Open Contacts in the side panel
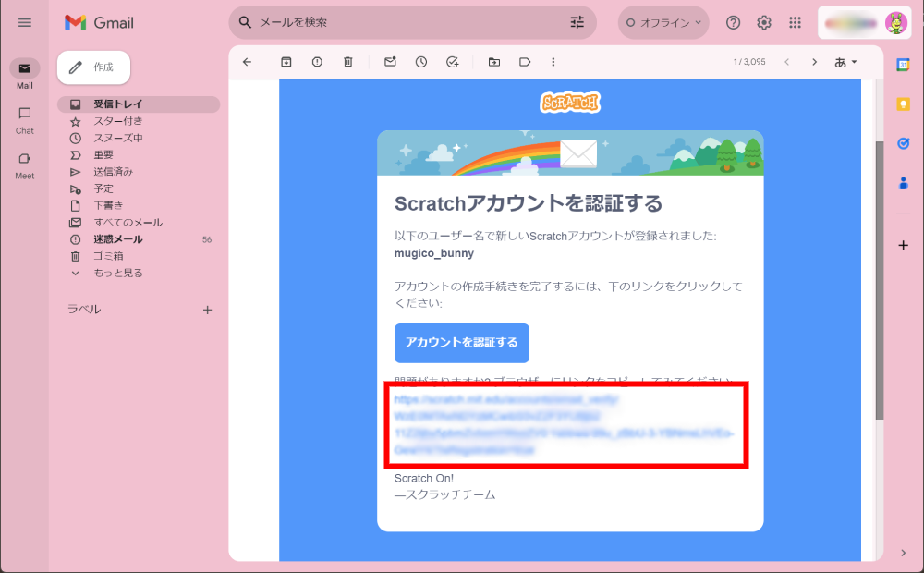This screenshot has height=573, width=924. 903,183
